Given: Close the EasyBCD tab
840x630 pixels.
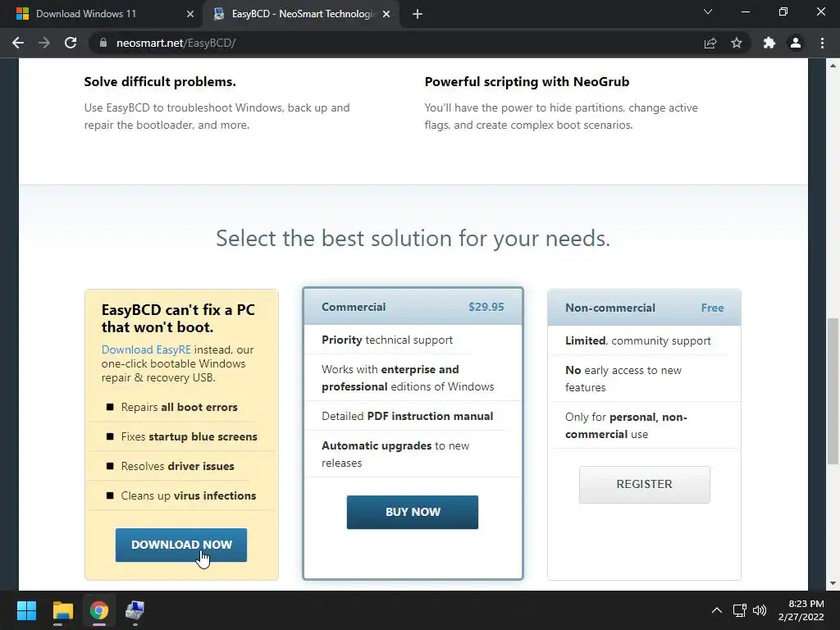Looking at the screenshot, I should pos(386,14).
